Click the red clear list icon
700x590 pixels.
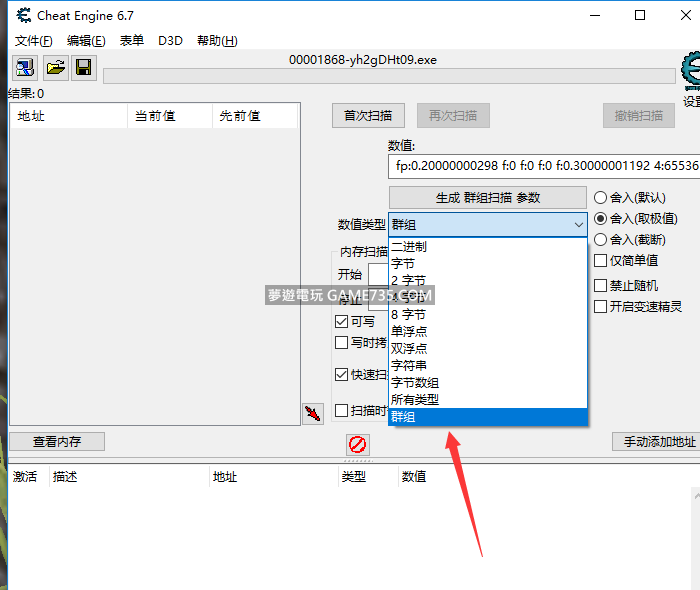(x=358, y=445)
